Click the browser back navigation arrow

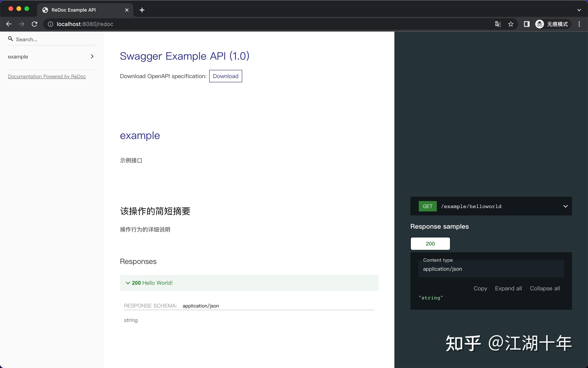(x=9, y=24)
